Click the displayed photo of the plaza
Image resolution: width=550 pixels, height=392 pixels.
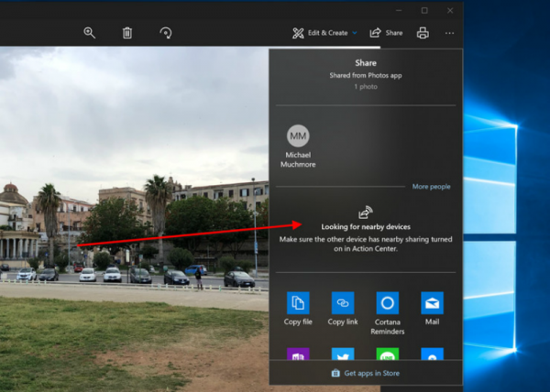point(135,219)
